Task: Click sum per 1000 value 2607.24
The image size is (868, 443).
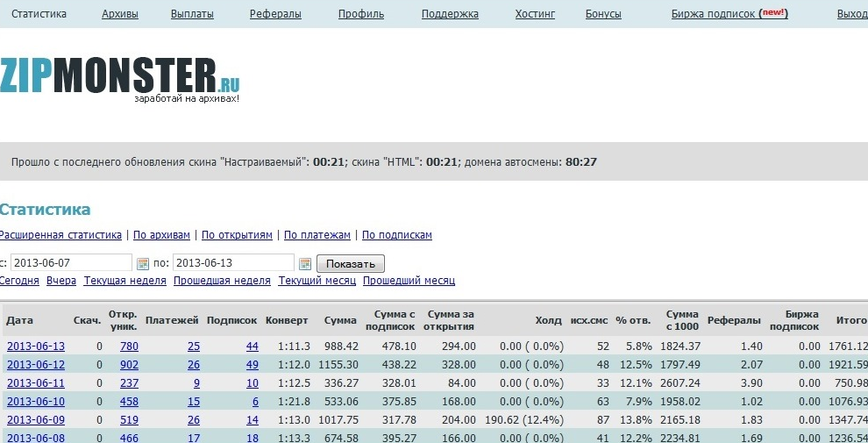Action: [x=680, y=382]
